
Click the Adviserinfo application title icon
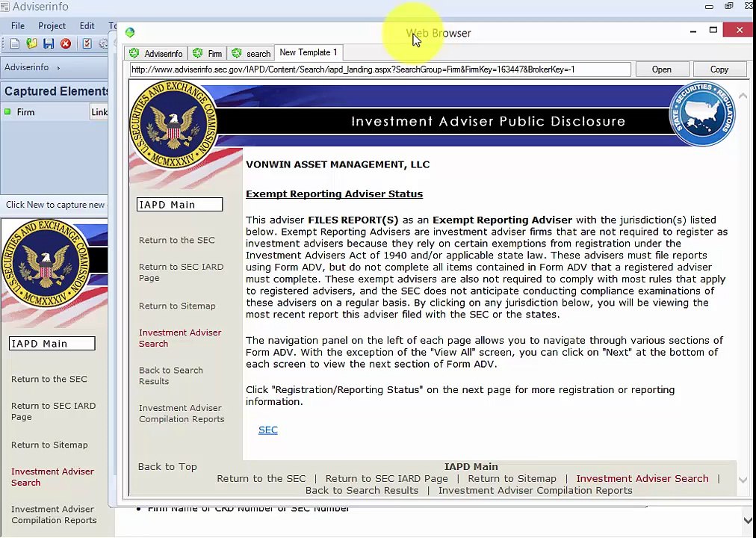pos(4,7)
